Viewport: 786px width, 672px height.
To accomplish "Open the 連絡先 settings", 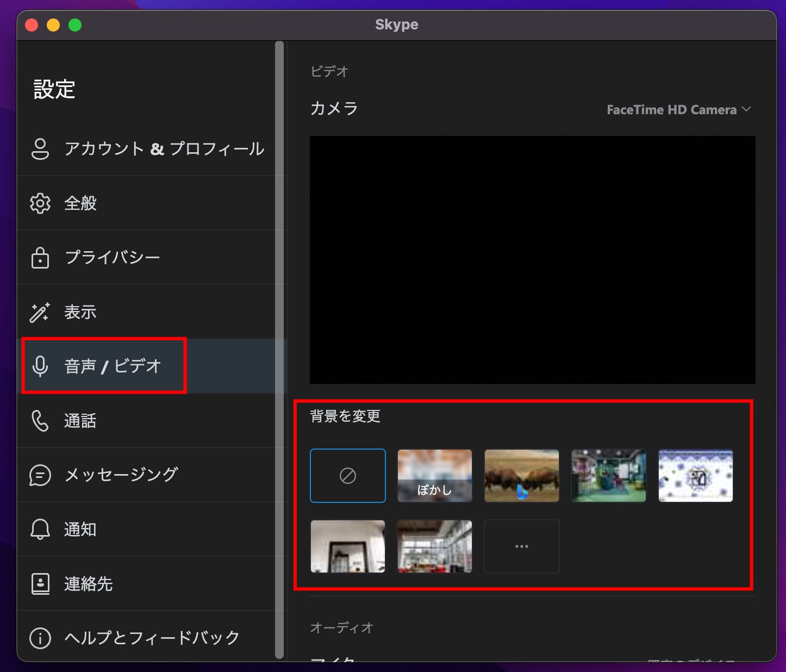I will [146, 584].
